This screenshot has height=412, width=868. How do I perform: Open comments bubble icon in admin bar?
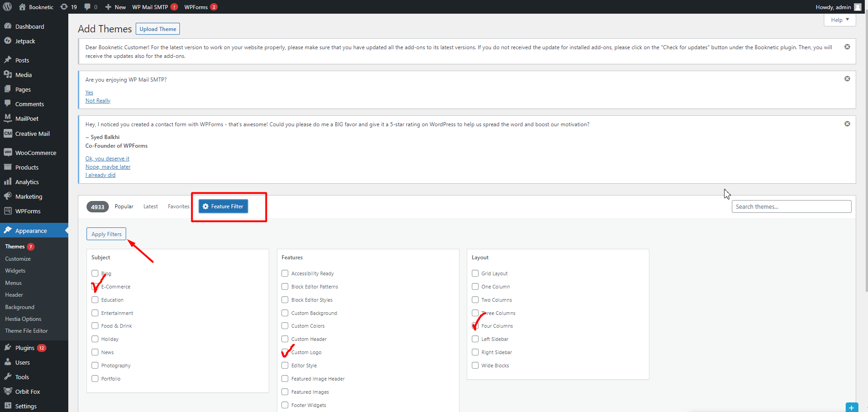87,7
